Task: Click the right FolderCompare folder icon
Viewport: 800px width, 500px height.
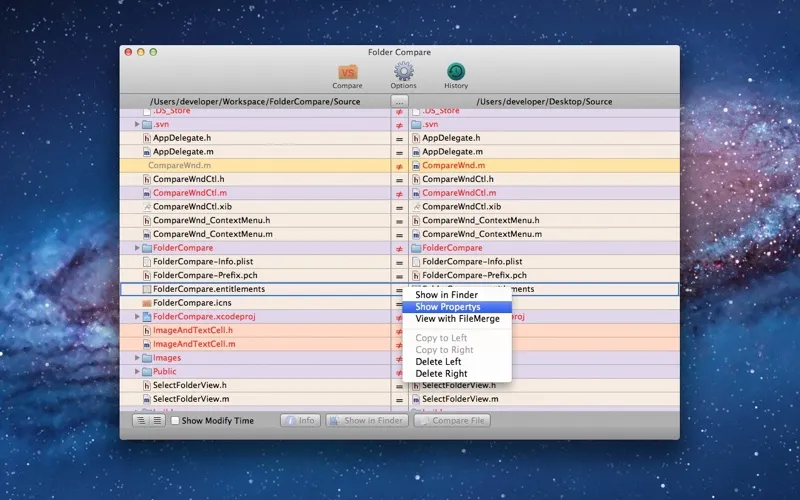Action: 416,248
